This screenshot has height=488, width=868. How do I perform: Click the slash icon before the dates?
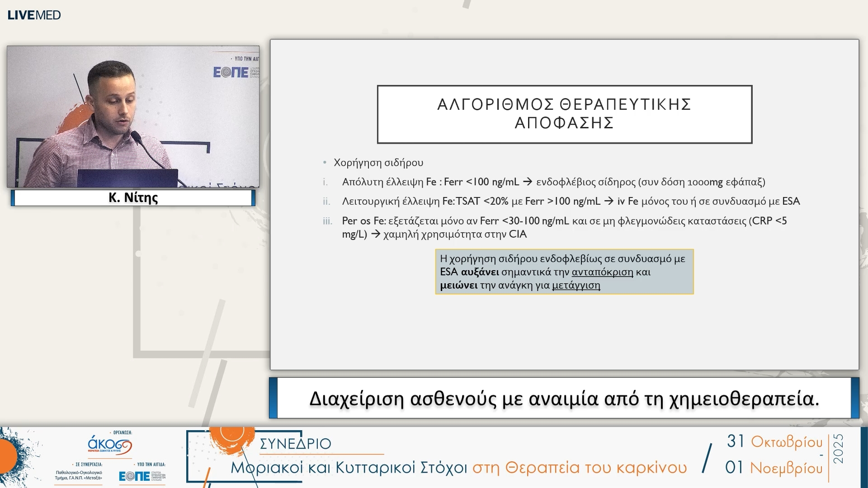click(x=707, y=457)
